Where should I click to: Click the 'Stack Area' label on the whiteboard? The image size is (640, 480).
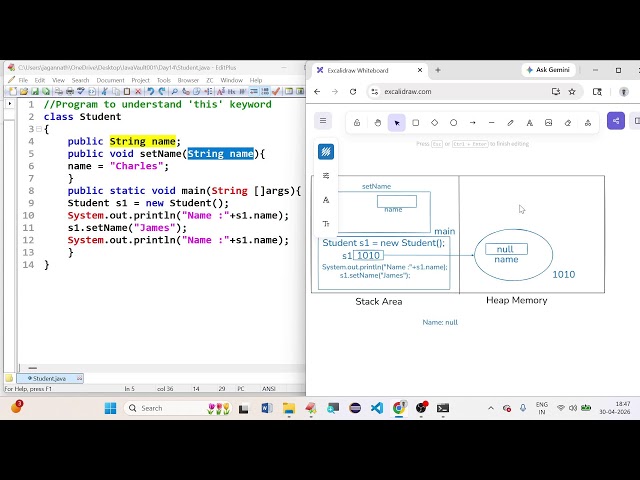tap(379, 302)
